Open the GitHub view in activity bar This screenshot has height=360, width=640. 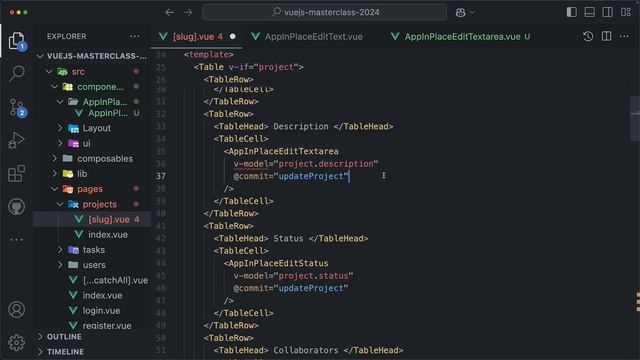tap(16, 207)
